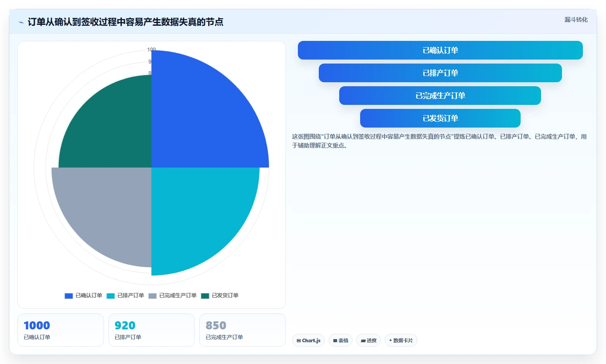Image resolution: width=606 pixels, height=364 pixels.
Task: Toggle 已确认订单 legend blue swatch
Action: 68,296
